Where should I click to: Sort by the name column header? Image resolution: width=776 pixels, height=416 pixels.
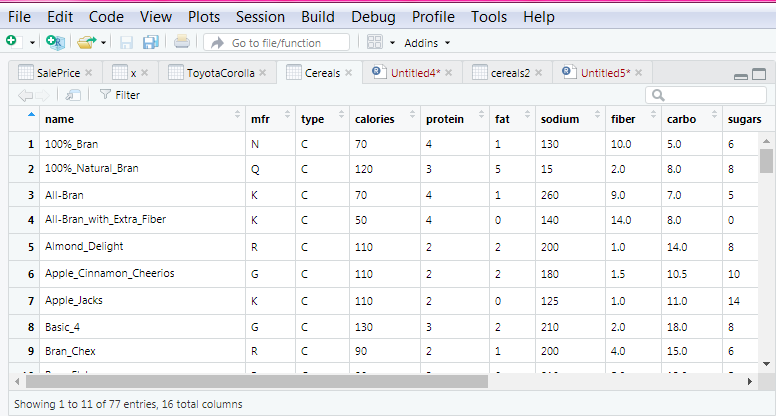pyautogui.click(x=143, y=119)
